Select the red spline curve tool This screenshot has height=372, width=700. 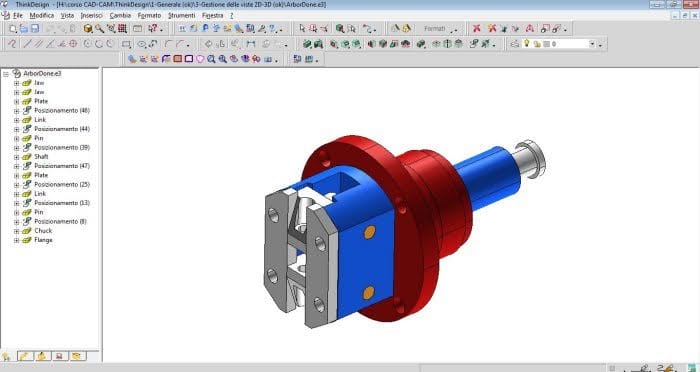click(12, 44)
